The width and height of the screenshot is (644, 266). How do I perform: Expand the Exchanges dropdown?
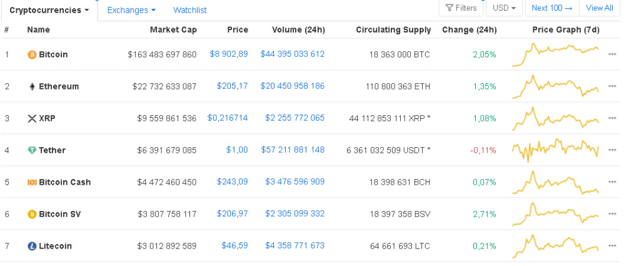131,10
